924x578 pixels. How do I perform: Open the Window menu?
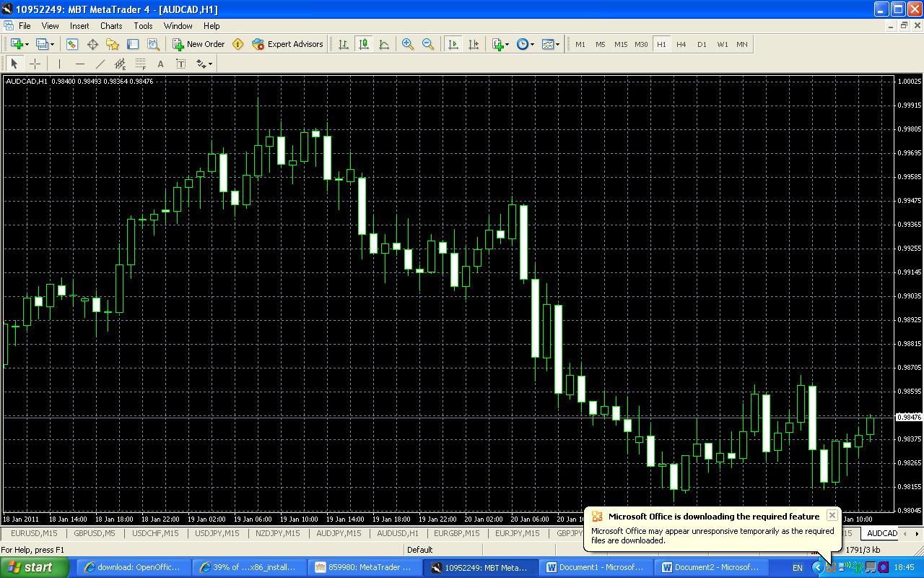178,26
